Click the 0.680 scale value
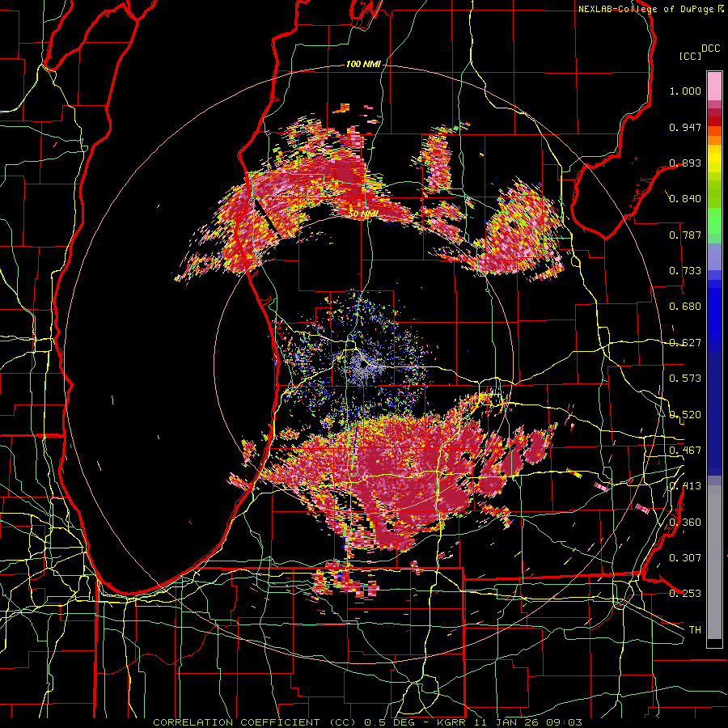Viewport: 728px width, 728px height. click(x=685, y=307)
